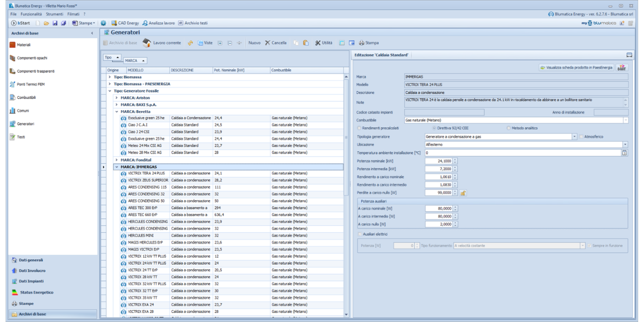
Task: Open the Filmati menu
Action: click(73, 13)
